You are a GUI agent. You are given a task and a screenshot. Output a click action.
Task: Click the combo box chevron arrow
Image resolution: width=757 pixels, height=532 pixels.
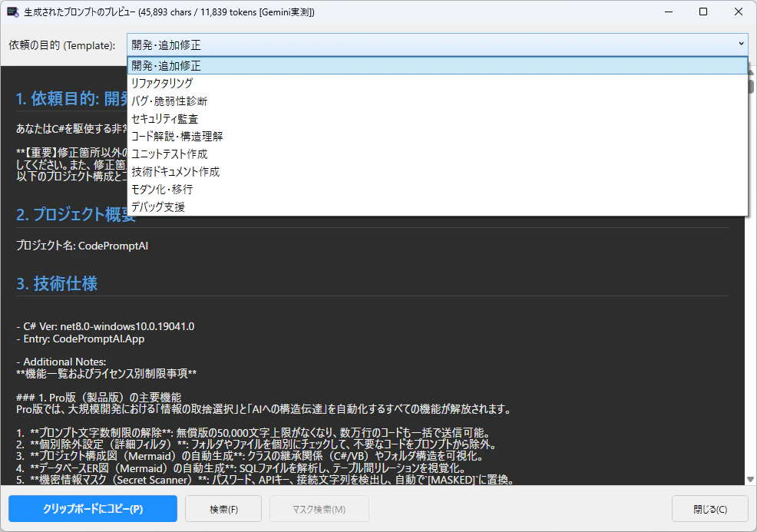click(741, 44)
